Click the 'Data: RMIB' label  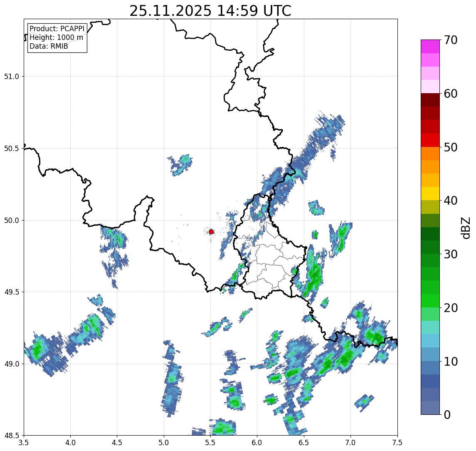tap(49, 46)
